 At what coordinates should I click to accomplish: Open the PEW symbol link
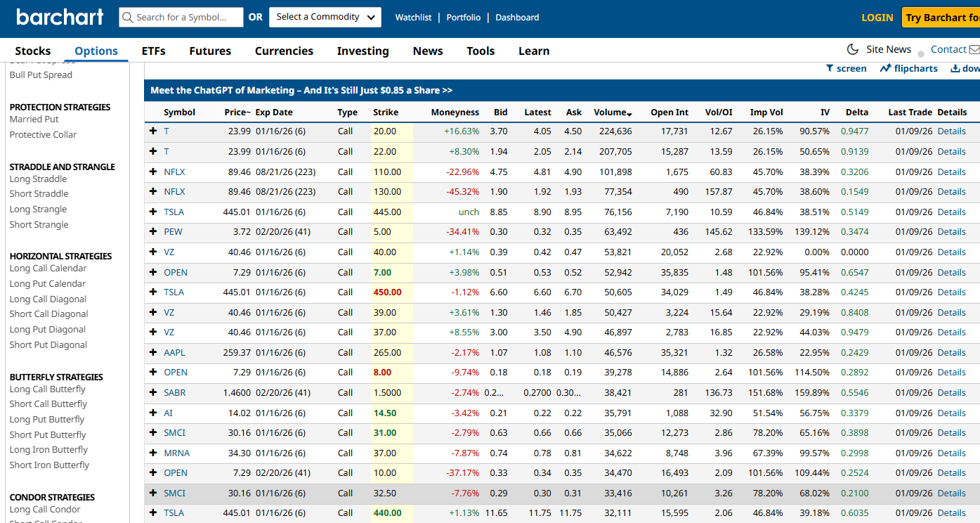(173, 231)
